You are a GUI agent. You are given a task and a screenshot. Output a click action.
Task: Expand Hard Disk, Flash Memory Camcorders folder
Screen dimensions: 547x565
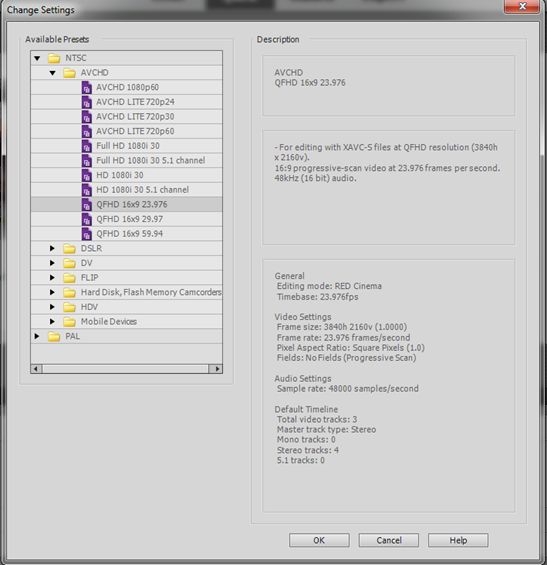tap(52, 292)
